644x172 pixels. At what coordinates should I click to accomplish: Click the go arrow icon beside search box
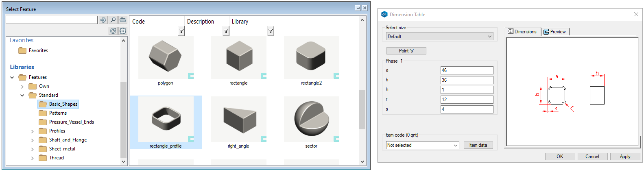(103, 20)
